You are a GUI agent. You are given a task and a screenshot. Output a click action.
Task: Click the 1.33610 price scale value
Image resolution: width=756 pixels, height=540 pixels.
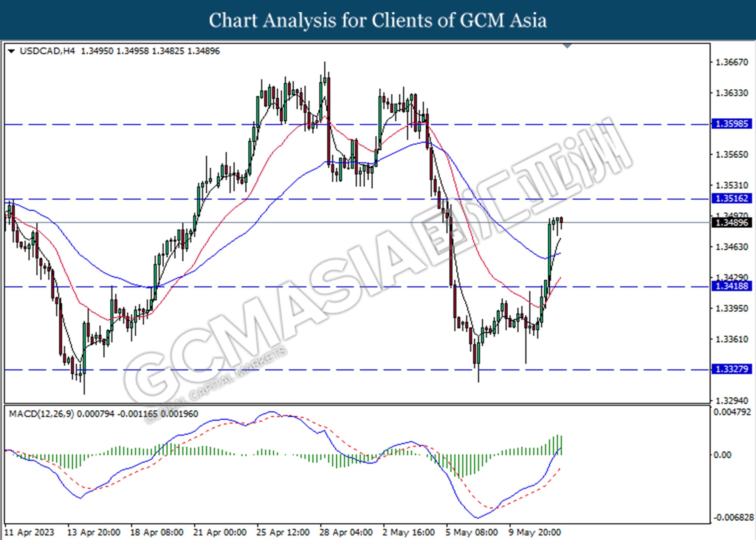732,339
